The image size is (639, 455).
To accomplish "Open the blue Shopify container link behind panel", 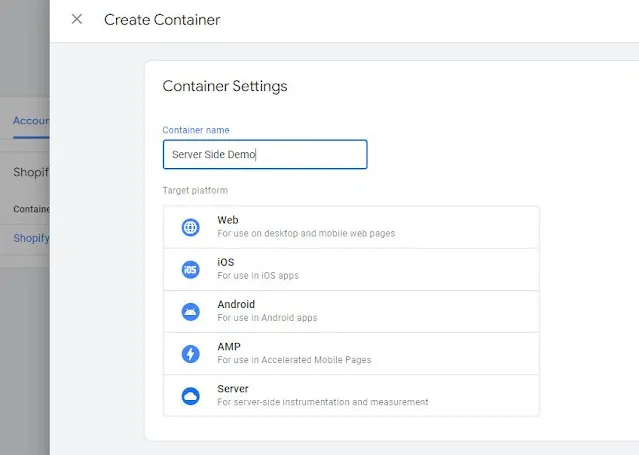I will (x=31, y=238).
